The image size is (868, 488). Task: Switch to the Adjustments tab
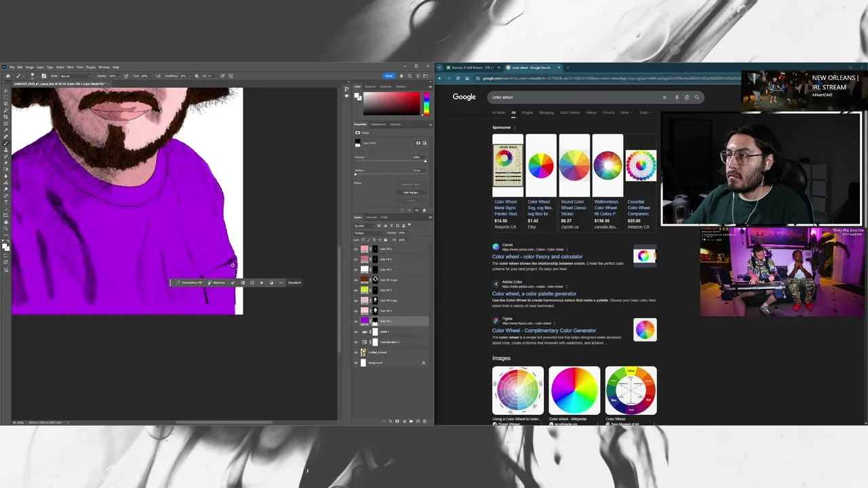coord(378,124)
